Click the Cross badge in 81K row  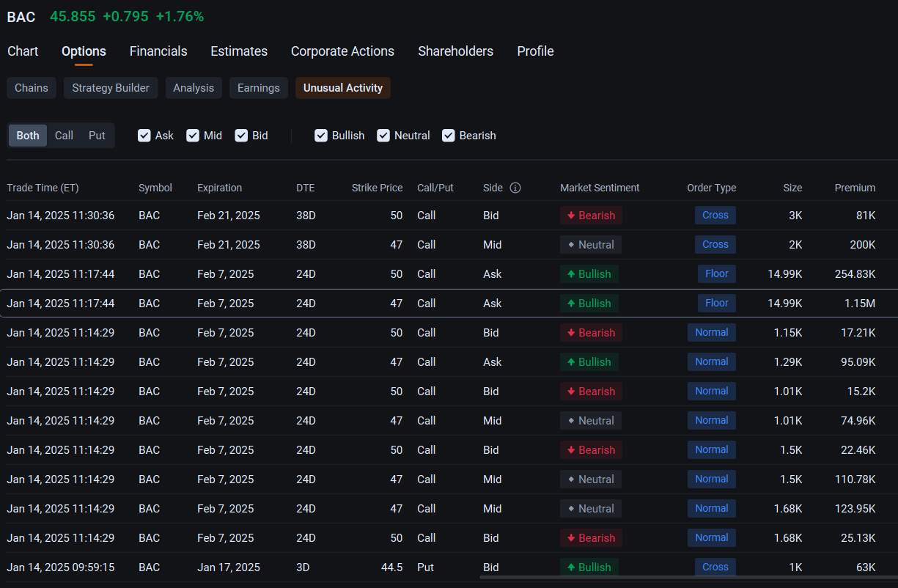click(x=715, y=216)
